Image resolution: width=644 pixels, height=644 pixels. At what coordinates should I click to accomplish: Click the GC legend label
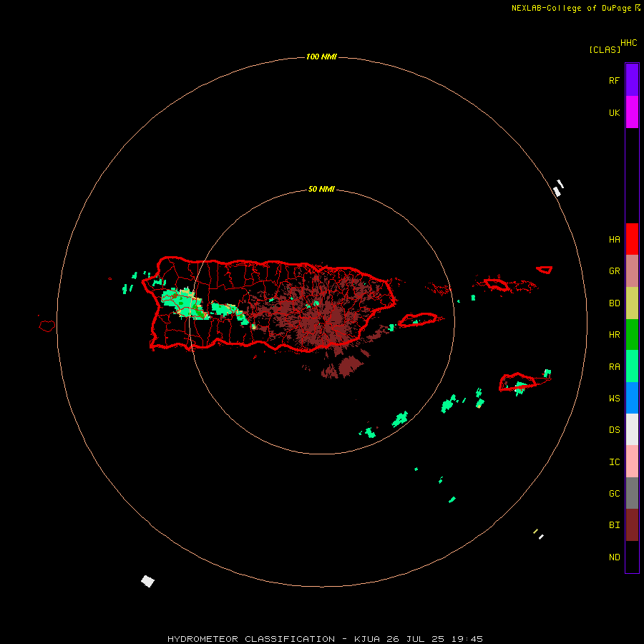(x=614, y=494)
